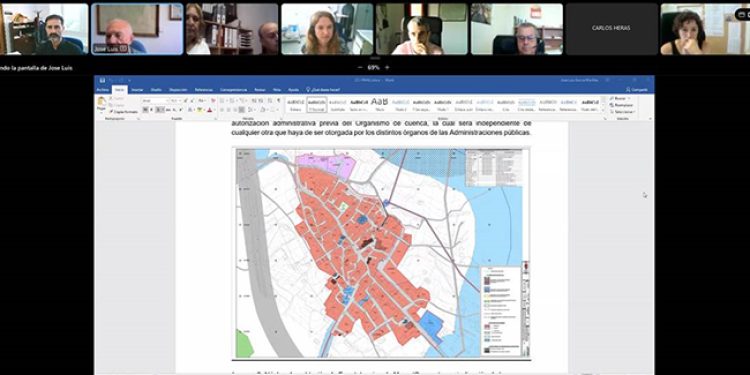Screen dimensions: 750x375
Task: Select the Jose Luis participant video tile
Action: tap(137, 29)
